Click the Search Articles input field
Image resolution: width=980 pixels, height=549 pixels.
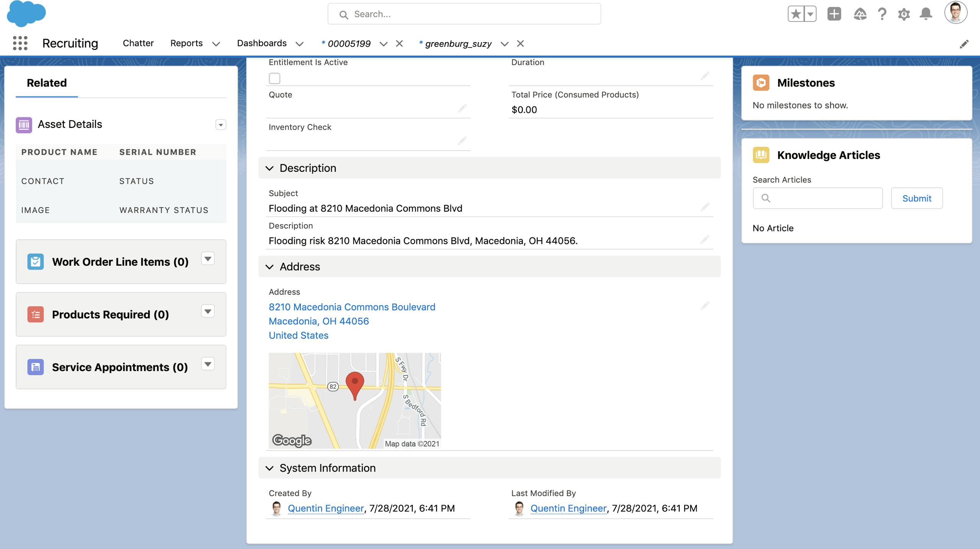pyautogui.click(x=823, y=198)
